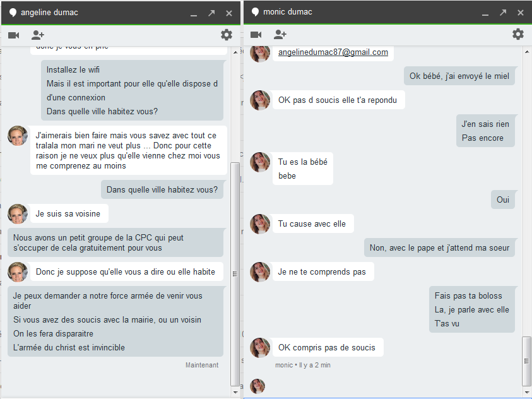Minimize the monic dumac chat window
532x399 pixels.
tap(485, 13)
